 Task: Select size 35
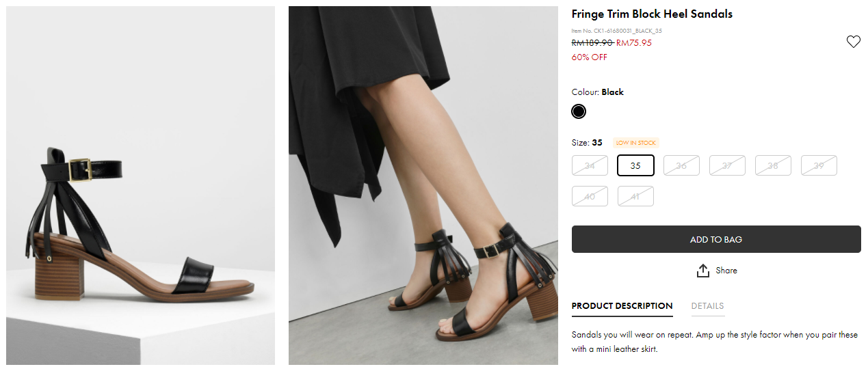pyautogui.click(x=635, y=165)
